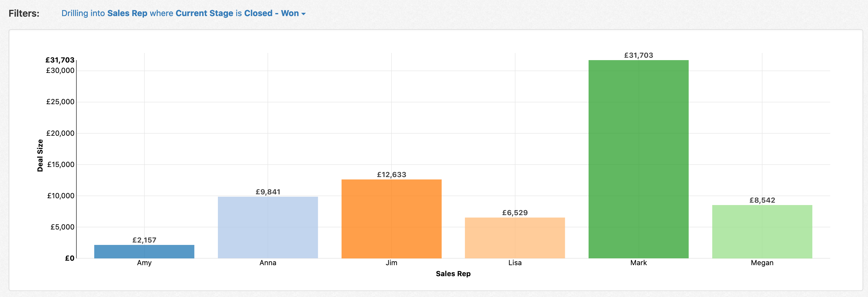Click the Anna x-axis label

pos(268,262)
